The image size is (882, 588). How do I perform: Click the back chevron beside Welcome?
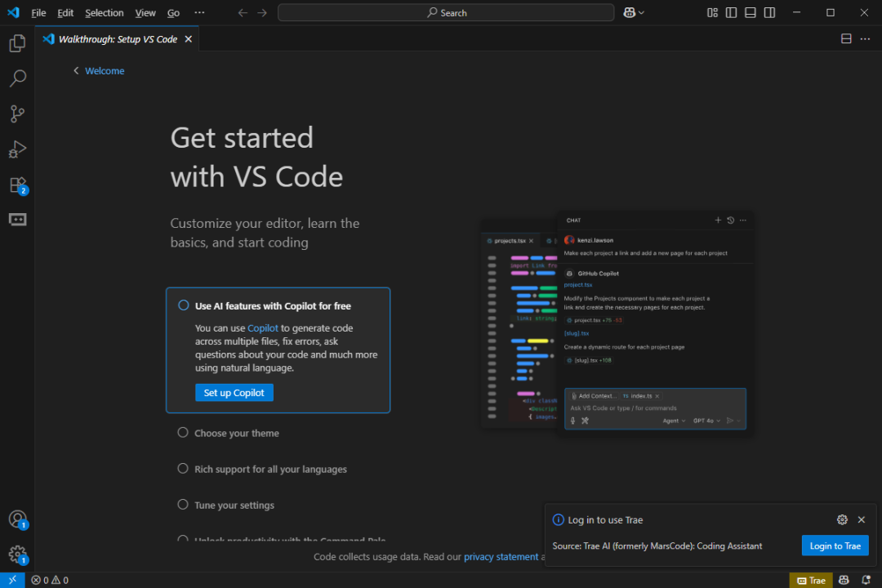click(x=76, y=70)
